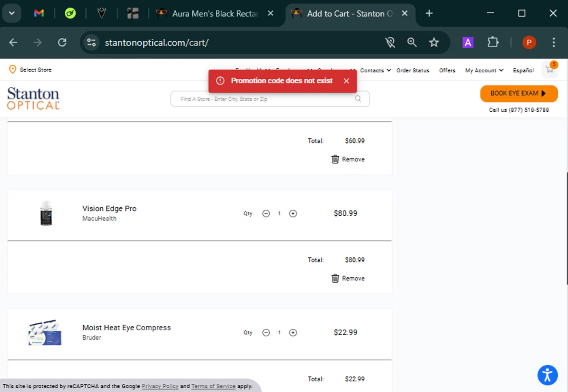Expand the My Account menu
Screen dimensions: 568x392
point(484,70)
